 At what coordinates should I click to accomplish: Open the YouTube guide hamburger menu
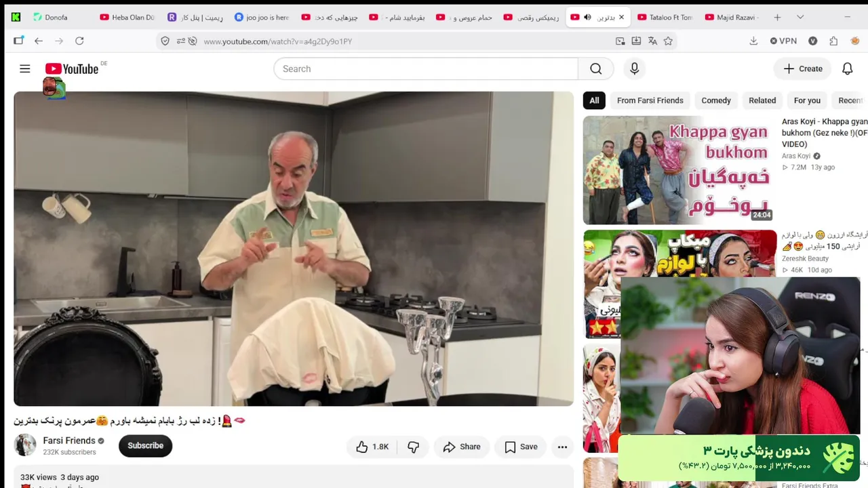[x=25, y=68]
